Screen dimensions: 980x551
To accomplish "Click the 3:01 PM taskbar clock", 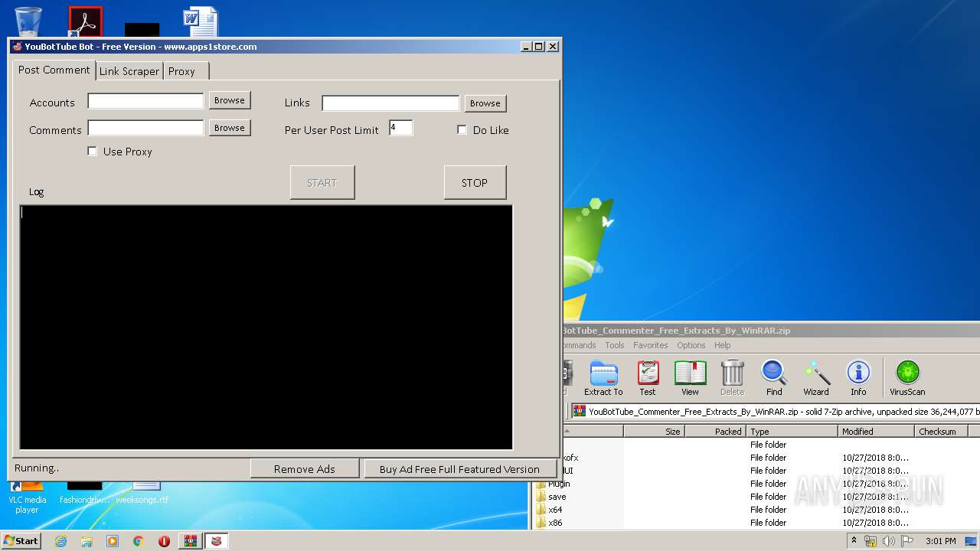I will [x=940, y=541].
